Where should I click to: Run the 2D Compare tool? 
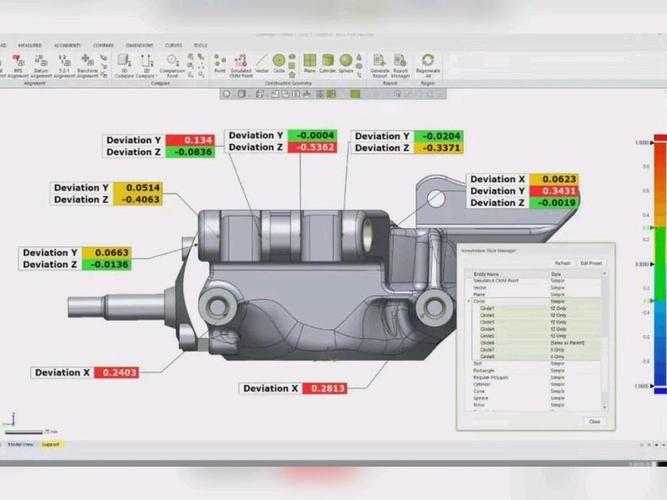pos(146,66)
